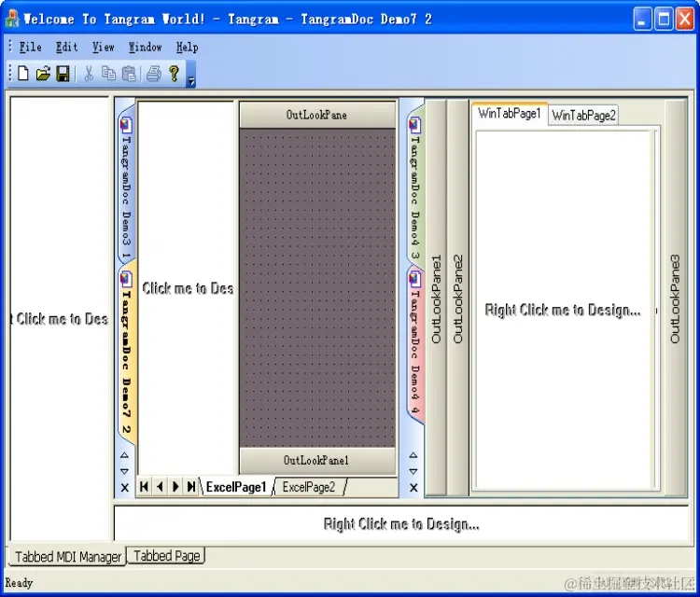Click the Paste clipboard icon
Image resolution: width=700 pixels, height=597 pixels.
coord(129,74)
